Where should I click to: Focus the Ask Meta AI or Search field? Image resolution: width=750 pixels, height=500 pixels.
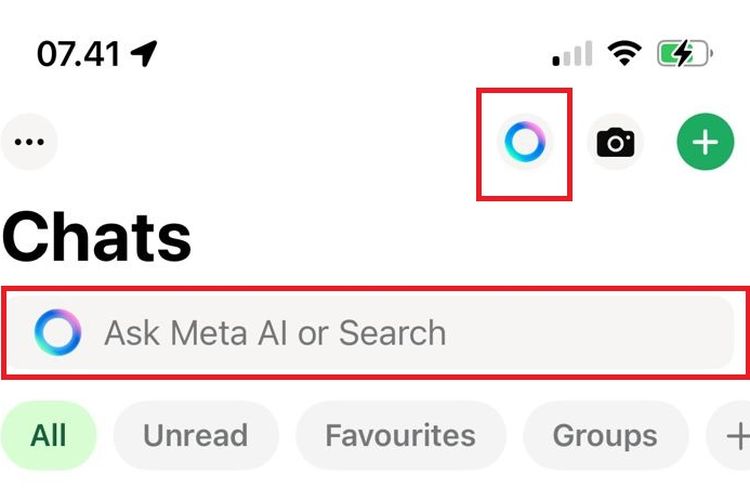click(x=275, y=333)
